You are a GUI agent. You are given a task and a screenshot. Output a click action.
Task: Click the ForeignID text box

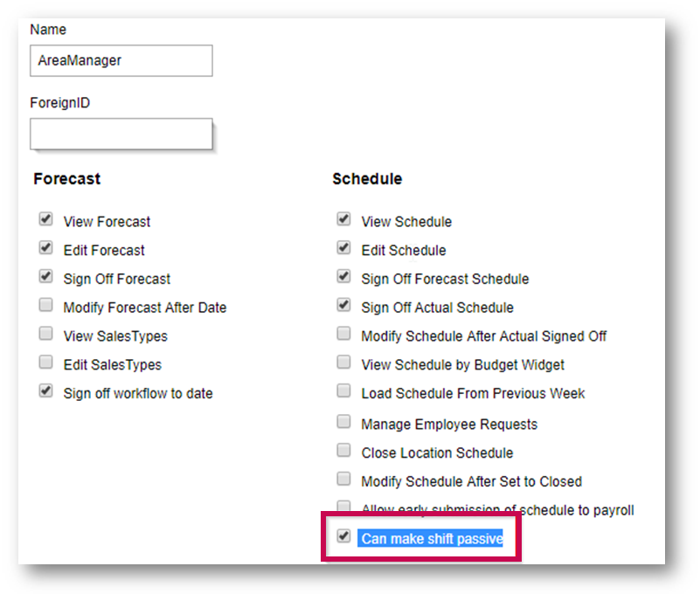(x=121, y=135)
